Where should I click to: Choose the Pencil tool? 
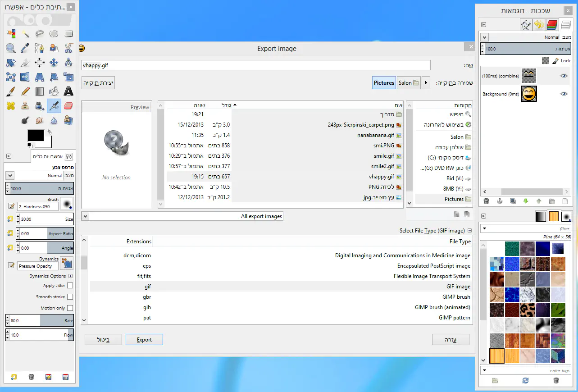25,91
